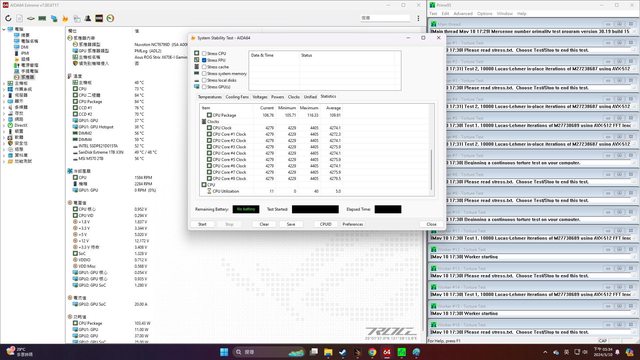640x360 pixels.
Task: Collapse the top computer node in the tree
Action: (x=4, y=29)
